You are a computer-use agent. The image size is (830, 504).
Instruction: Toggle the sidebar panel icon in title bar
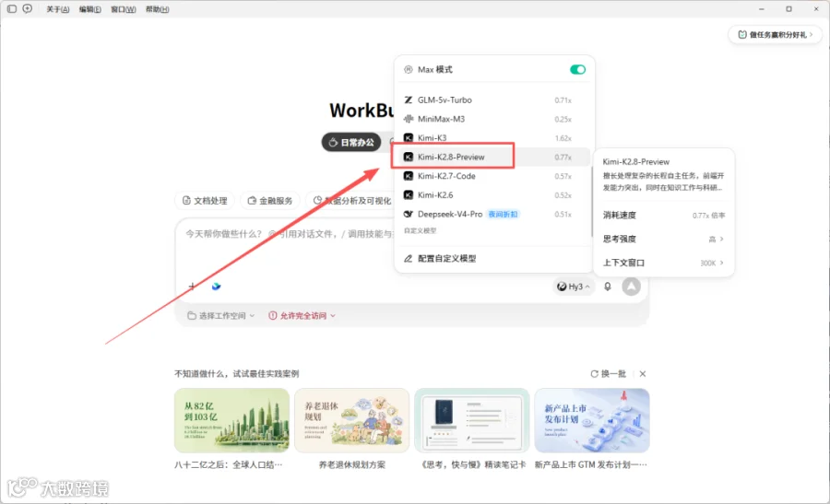tap(12, 9)
